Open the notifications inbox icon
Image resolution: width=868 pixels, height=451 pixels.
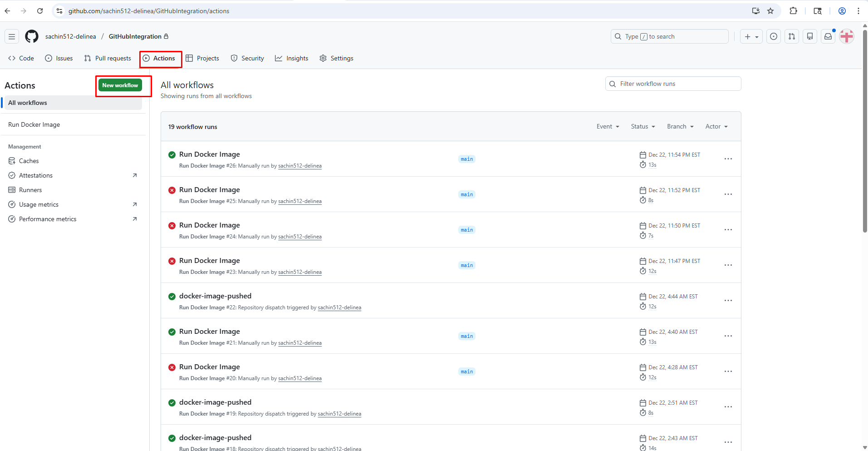(828, 36)
